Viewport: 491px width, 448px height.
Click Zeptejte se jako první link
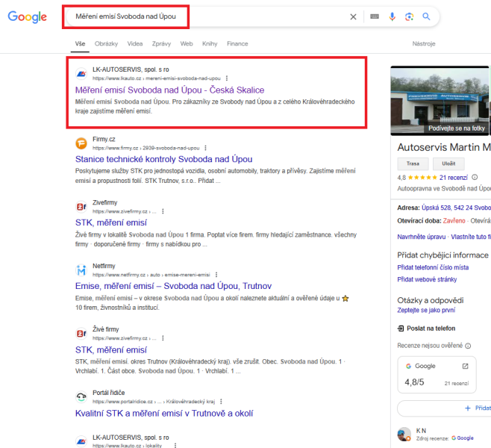(x=426, y=310)
